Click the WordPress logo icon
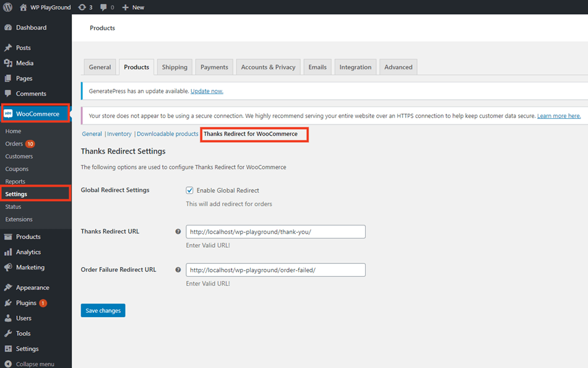Viewport: 588px width, 368px height. pyautogui.click(x=7, y=7)
